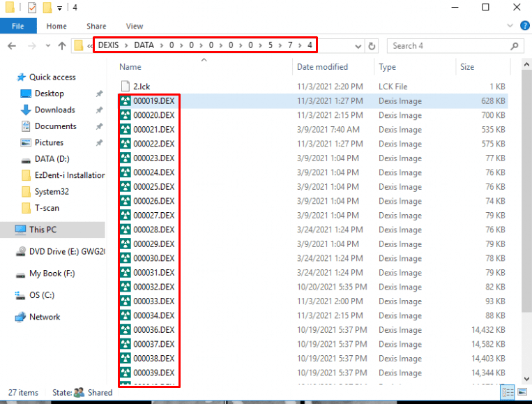Select Network in navigation pane
This screenshot has height=404, width=532.
coord(45,317)
